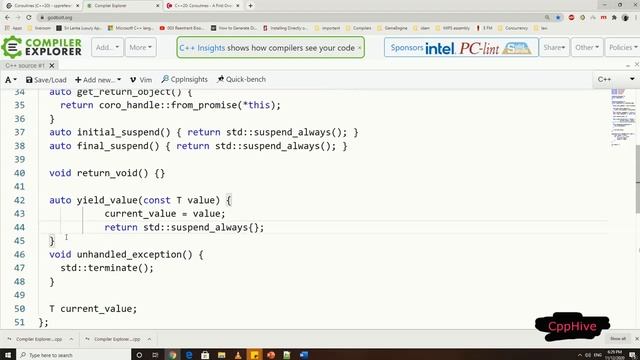The image size is (640, 360).
Task: Open the Chrome profile avatar
Action: (625, 18)
